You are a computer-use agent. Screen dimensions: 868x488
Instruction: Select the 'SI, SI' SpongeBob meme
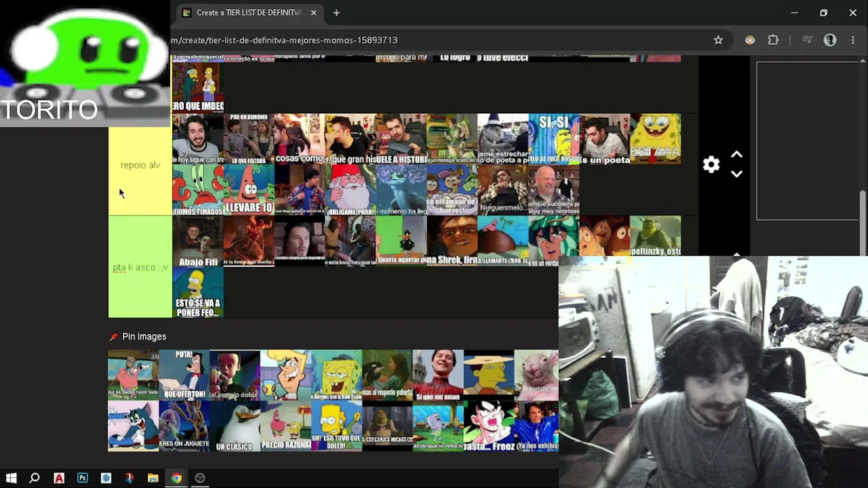point(554,139)
